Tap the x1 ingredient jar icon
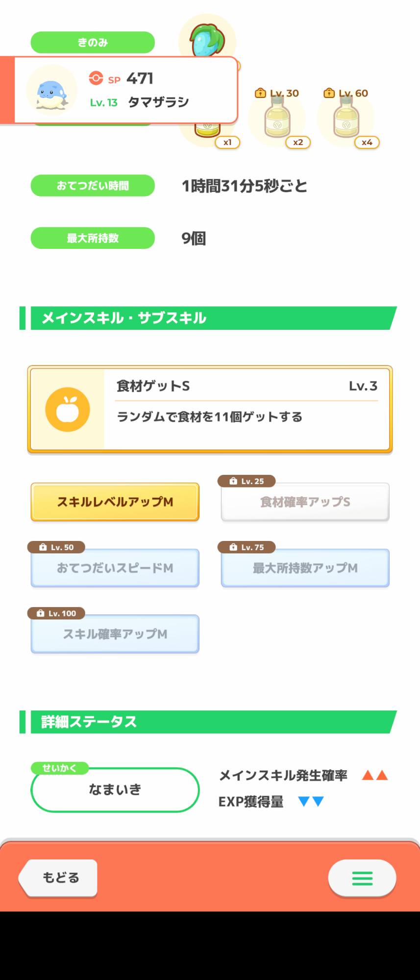The width and height of the screenshot is (420, 980). 208,130
